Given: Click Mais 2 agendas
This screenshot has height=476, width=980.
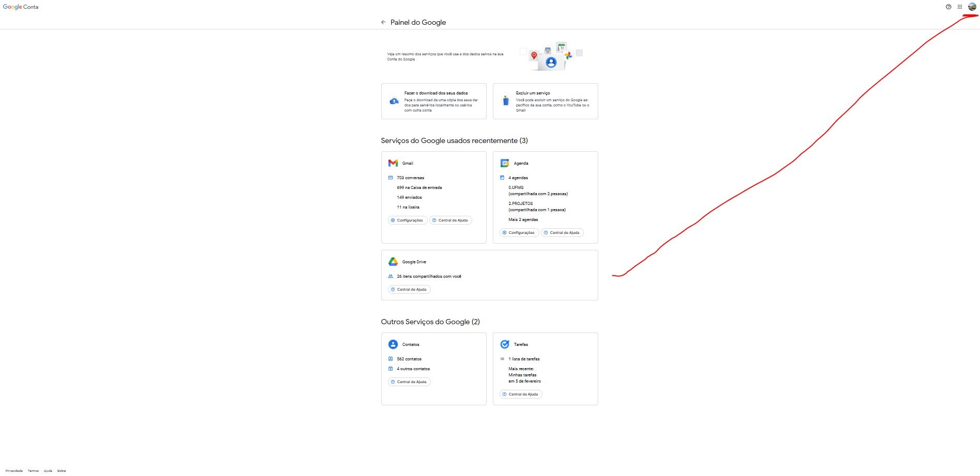Looking at the screenshot, I should click(x=523, y=219).
